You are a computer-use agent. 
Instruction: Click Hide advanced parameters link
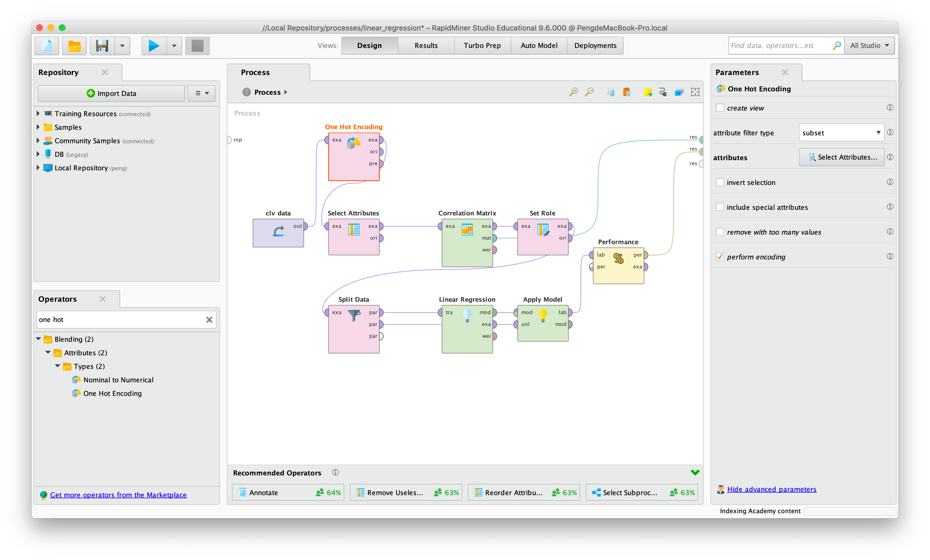coord(771,489)
